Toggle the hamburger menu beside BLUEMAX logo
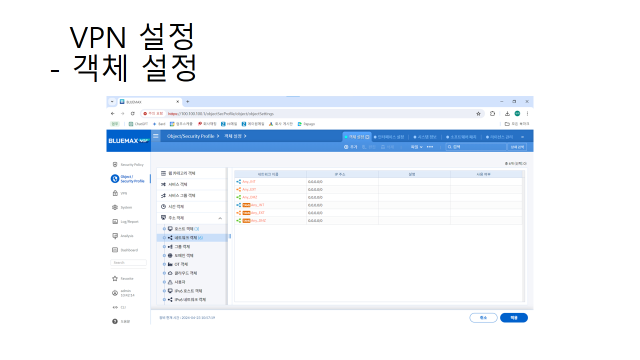The image size is (640, 360). pyautogui.click(x=156, y=136)
